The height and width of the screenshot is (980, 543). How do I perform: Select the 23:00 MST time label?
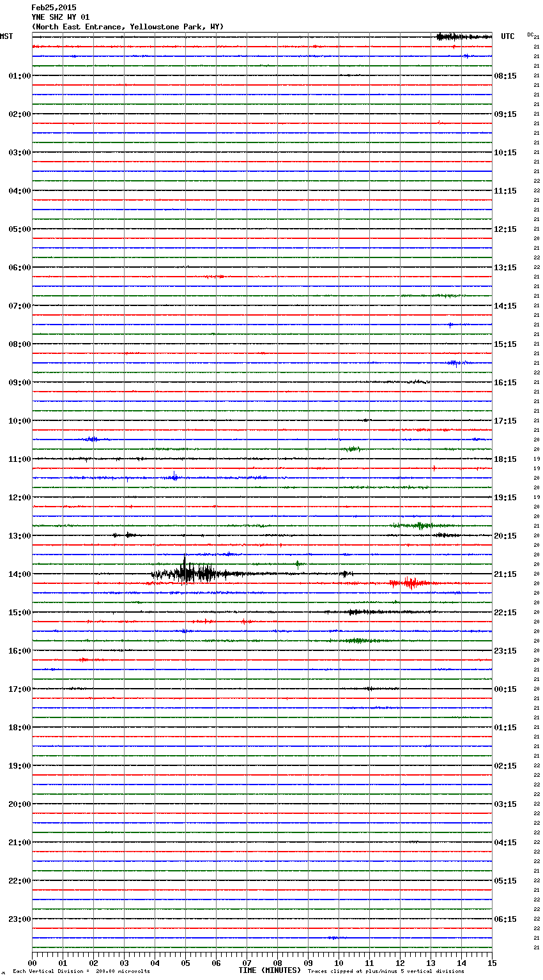coord(19,919)
